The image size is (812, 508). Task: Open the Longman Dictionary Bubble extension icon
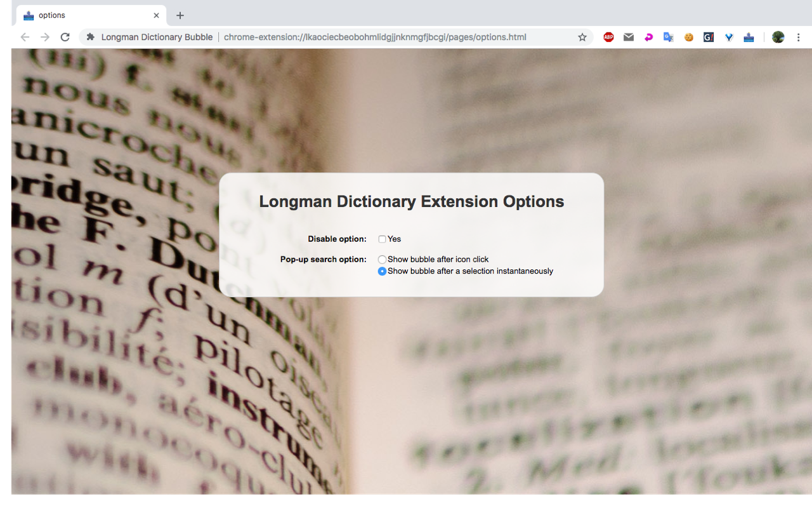coord(749,37)
